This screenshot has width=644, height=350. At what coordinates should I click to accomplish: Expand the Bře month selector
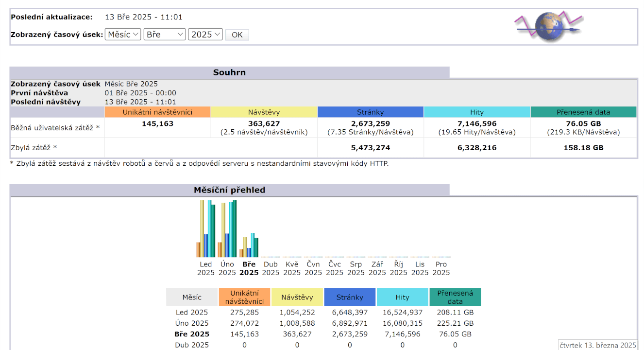click(x=165, y=35)
